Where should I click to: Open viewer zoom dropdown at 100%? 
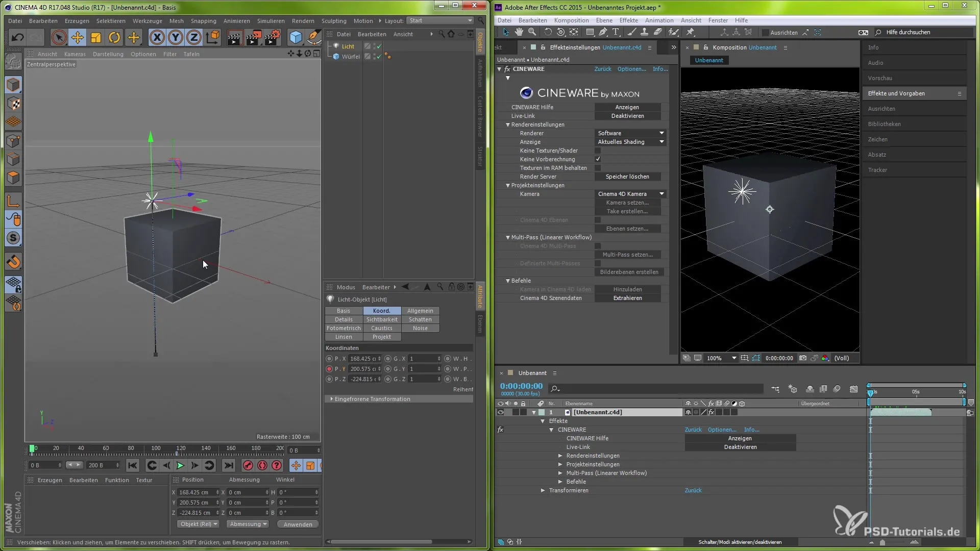coord(721,358)
